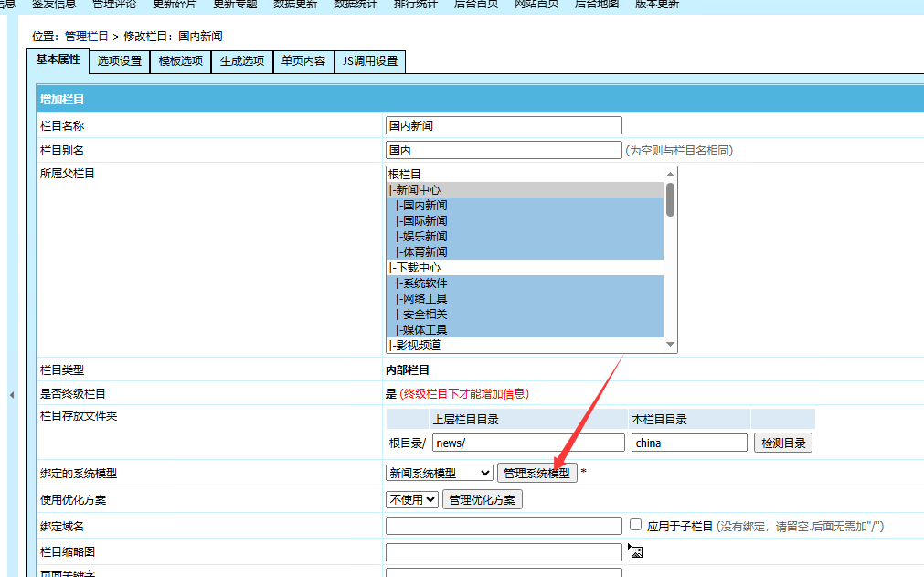Focus the 栏目名称 input field
Image resolution: width=924 pixels, height=577 pixels.
point(504,125)
